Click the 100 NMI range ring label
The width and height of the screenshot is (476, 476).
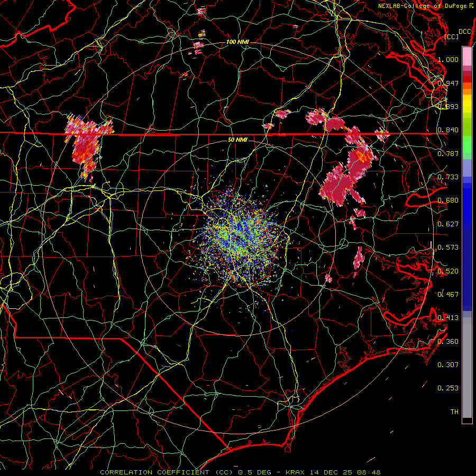coord(237,42)
